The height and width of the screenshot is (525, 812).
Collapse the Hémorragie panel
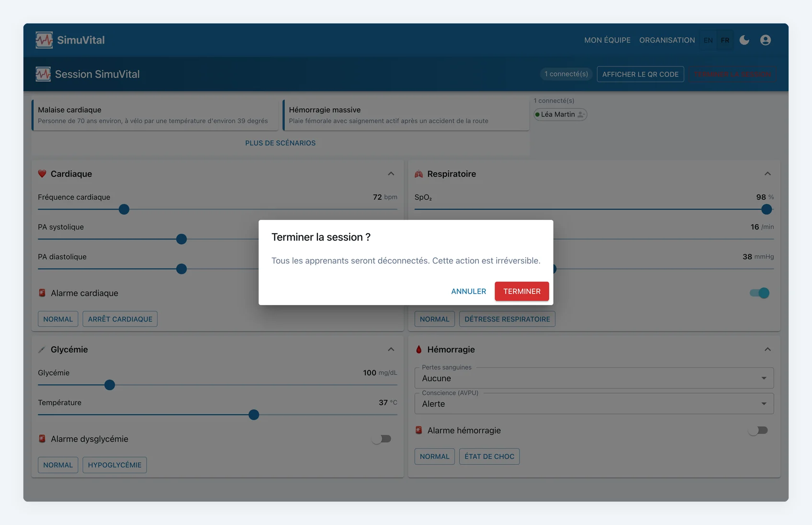(x=767, y=350)
